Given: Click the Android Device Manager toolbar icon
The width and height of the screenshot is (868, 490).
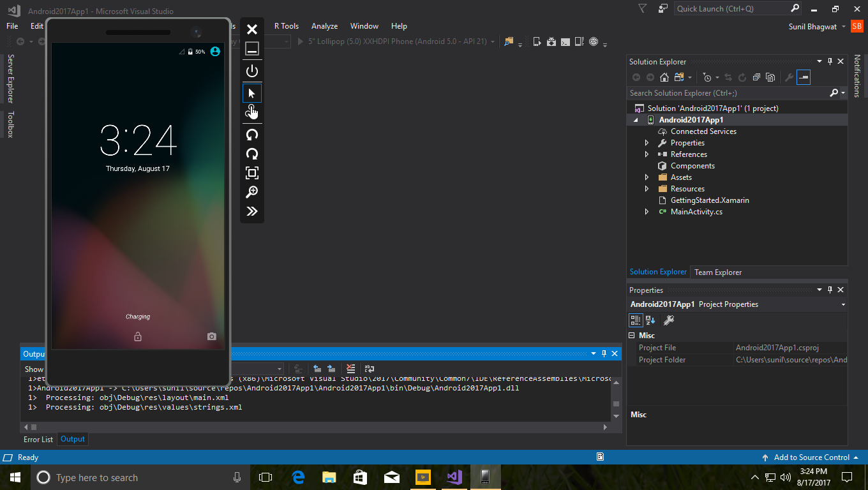Looking at the screenshot, I should point(537,41).
